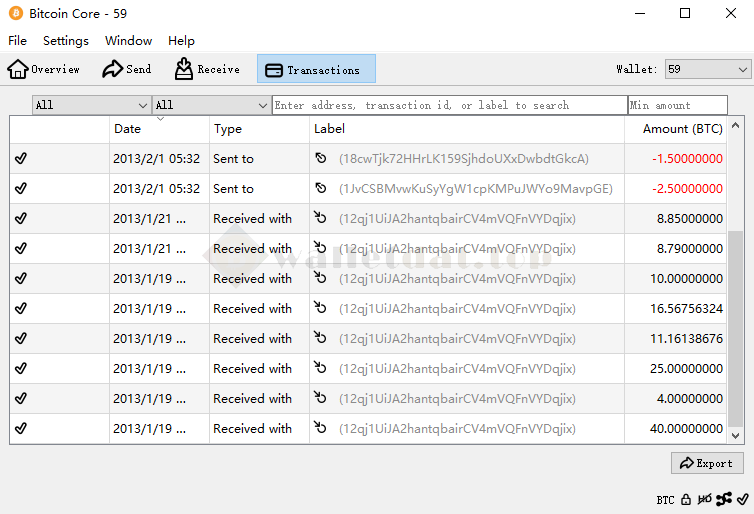Open the Send coins page
Viewport: 754px width, 514px height.
click(127, 69)
